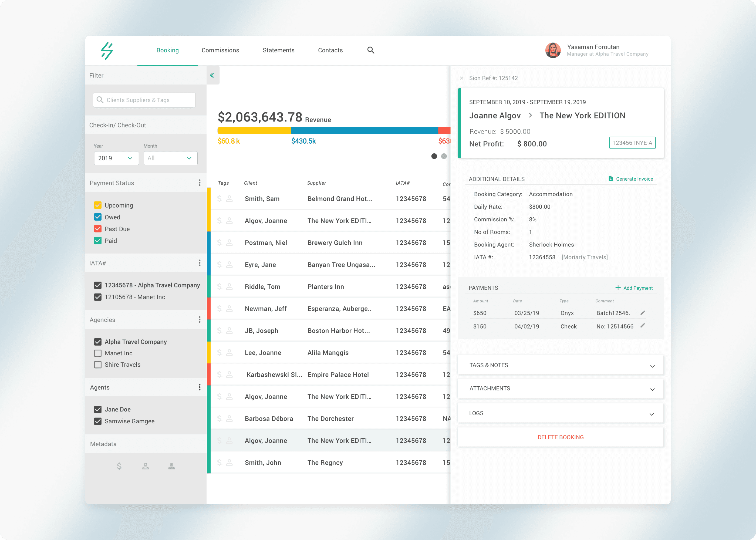Click the search magnifier icon in top navigation
The width and height of the screenshot is (756, 540).
[371, 50]
